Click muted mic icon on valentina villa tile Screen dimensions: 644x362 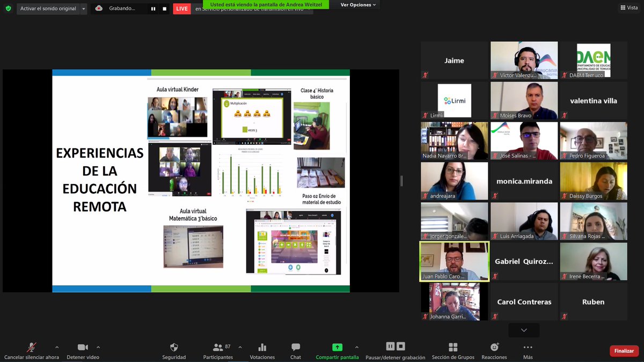click(565, 115)
